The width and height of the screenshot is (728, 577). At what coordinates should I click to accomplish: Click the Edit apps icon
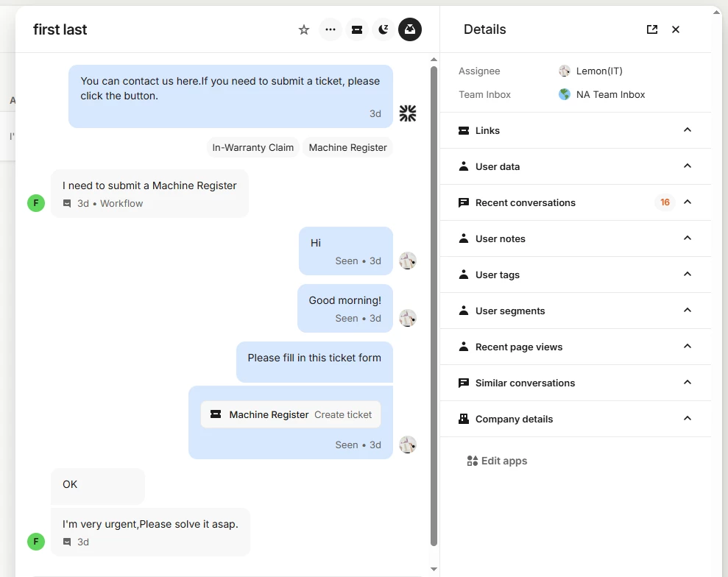tap(473, 461)
